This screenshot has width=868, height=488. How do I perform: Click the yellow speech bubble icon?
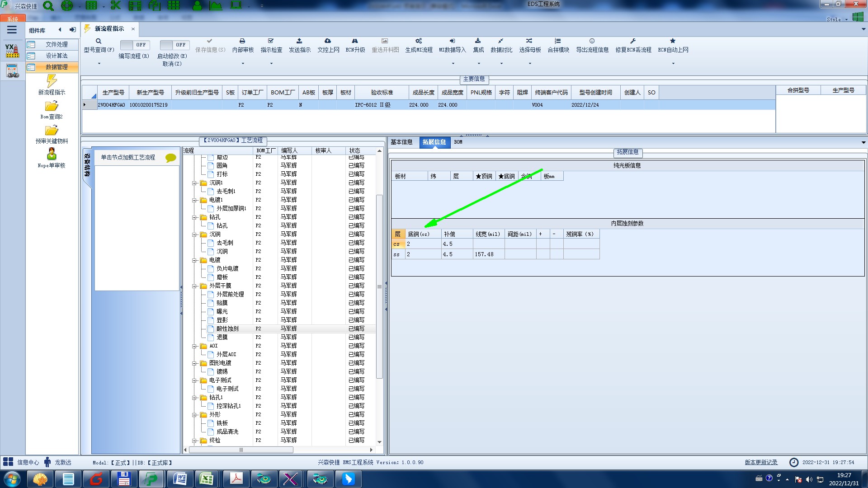(x=170, y=158)
